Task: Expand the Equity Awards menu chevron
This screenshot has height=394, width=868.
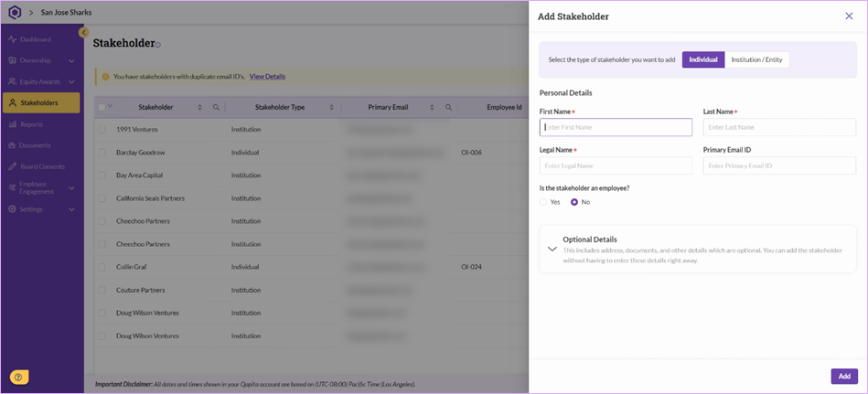Action: click(x=72, y=82)
